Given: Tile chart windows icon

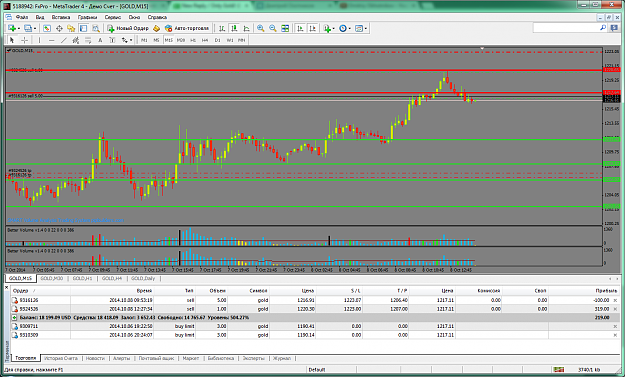Looking at the screenshot, I should point(285,28).
